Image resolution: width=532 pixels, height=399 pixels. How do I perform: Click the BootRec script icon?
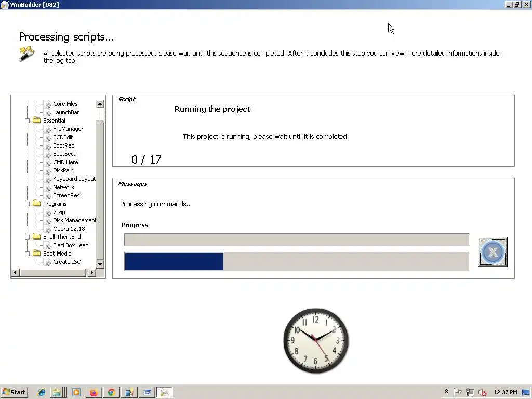[48, 146]
